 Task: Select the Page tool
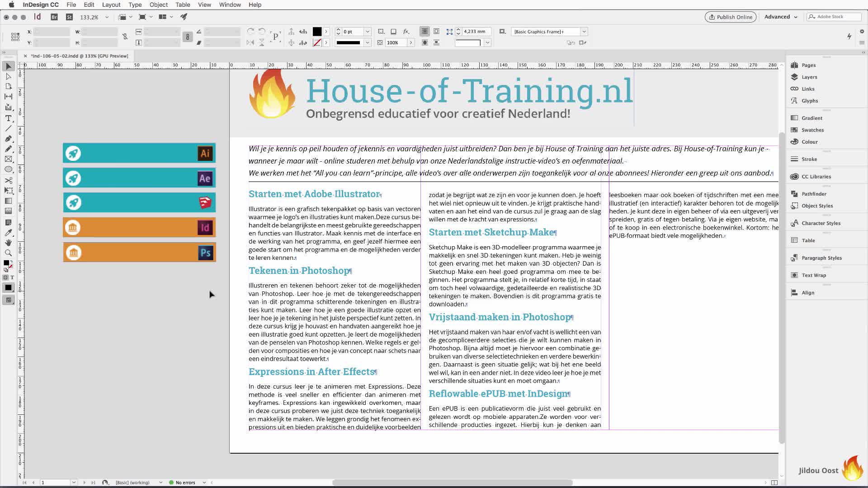coord(8,86)
